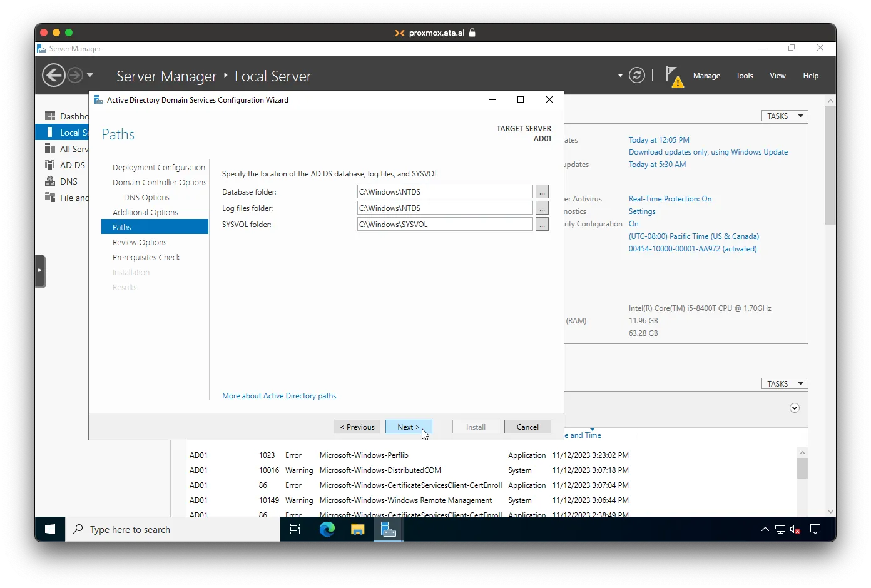Click the events list scrollbar up arrow
The height and width of the screenshot is (588, 871).
pyautogui.click(x=802, y=452)
